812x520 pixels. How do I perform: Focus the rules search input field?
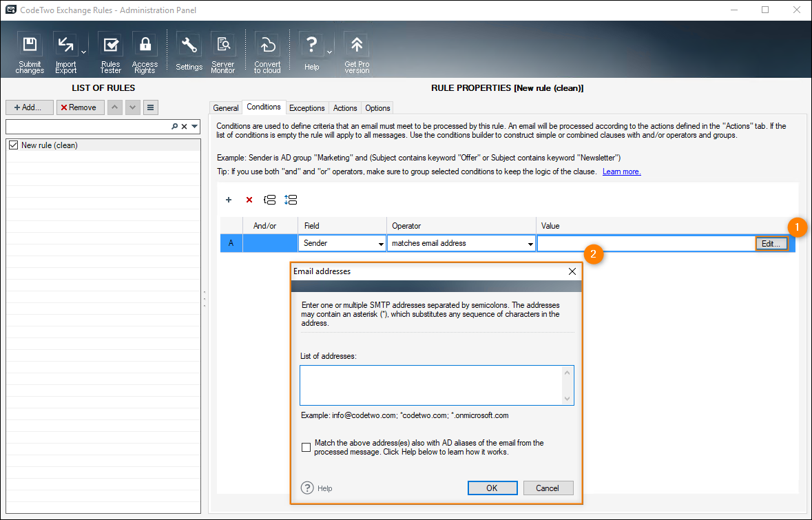point(88,126)
